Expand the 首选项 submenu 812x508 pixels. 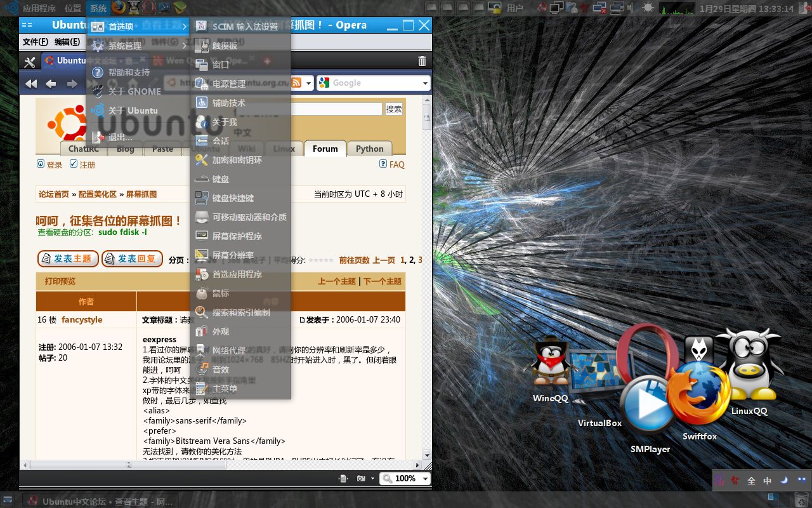tap(138, 27)
